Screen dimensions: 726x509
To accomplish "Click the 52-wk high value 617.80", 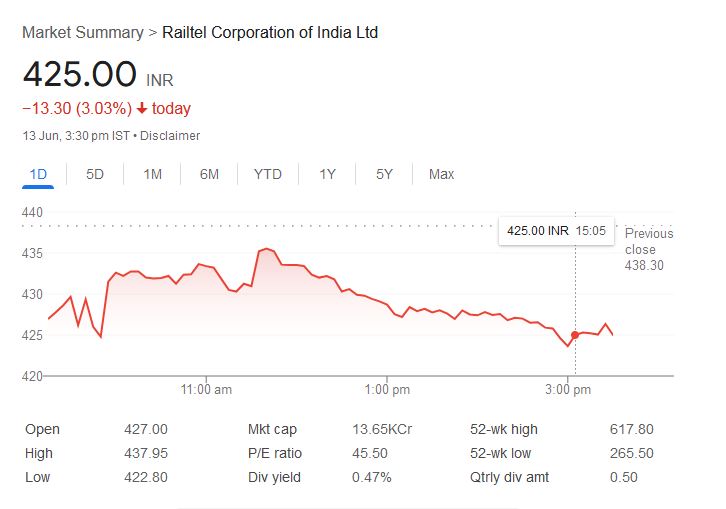I will pos(631,429).
